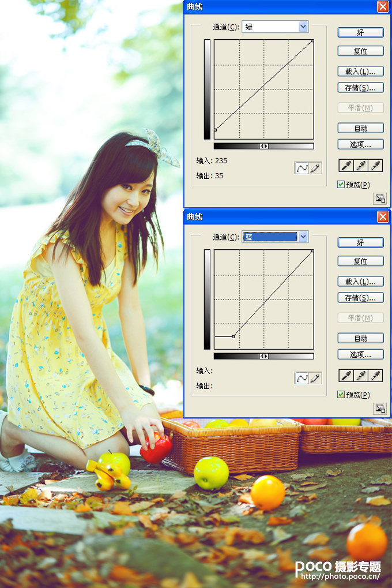Image resolution: width=392 pixels, height=588 pixels.
Task: Select black point eyedropper in blue curves dialog
Action: point(346,376)
